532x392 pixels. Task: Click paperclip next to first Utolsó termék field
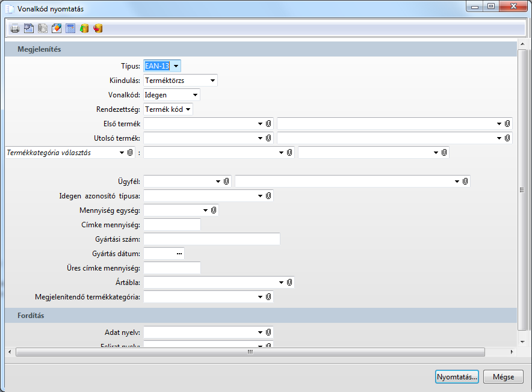(268, 138)
